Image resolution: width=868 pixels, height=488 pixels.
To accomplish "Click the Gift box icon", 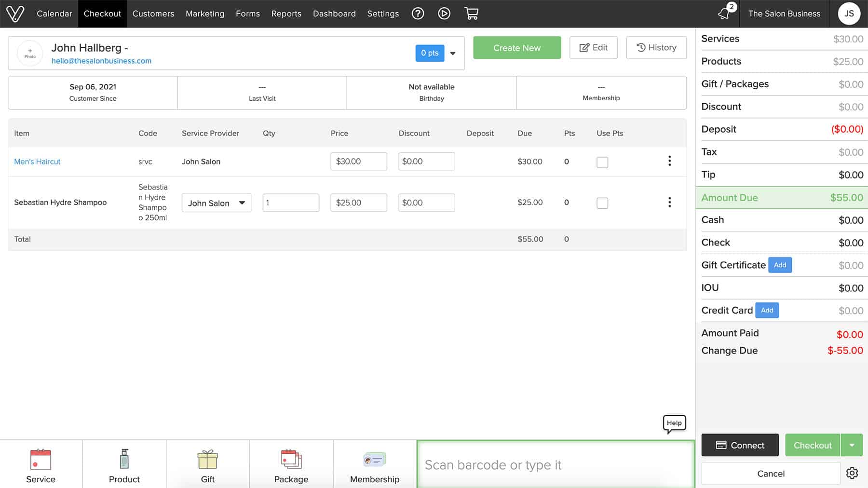I will [208, 460].
